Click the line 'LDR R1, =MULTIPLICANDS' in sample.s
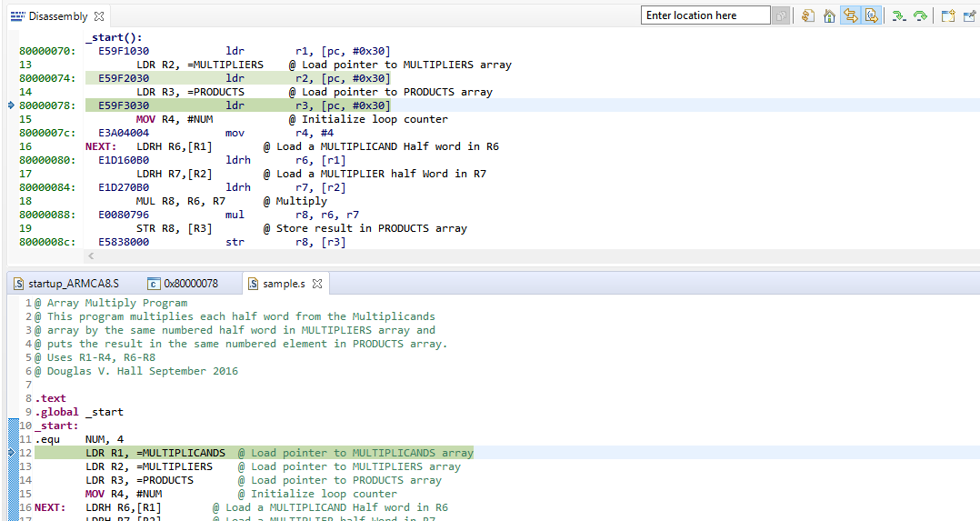 pos(155,453)
